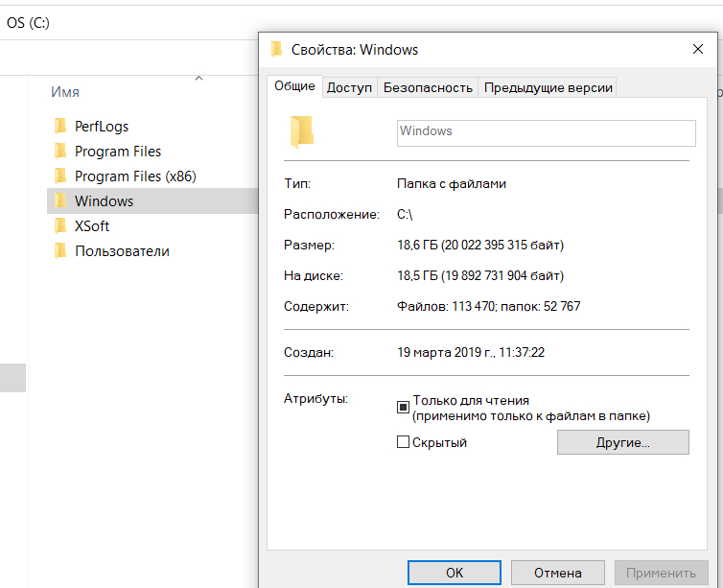723x588 pixels.
Task: Click the Размер: label
Action: pyautogui.click(x=310, y=245)
